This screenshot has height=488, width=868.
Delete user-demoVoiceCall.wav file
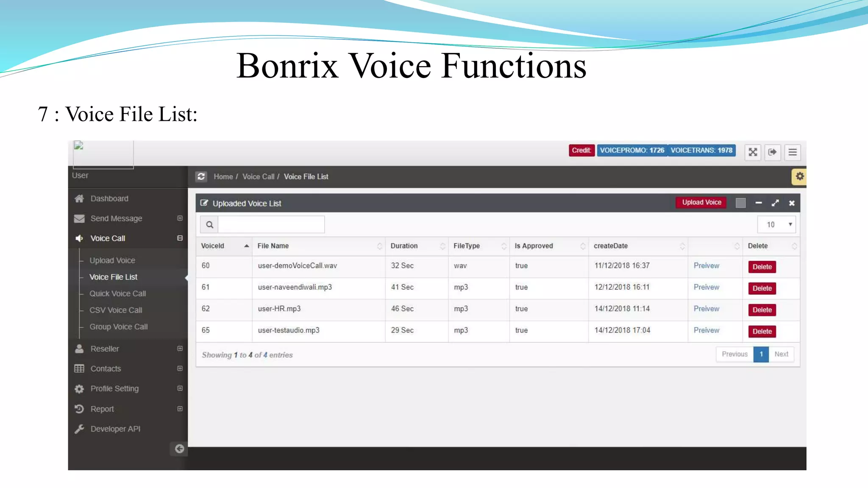tap(762, 267)
